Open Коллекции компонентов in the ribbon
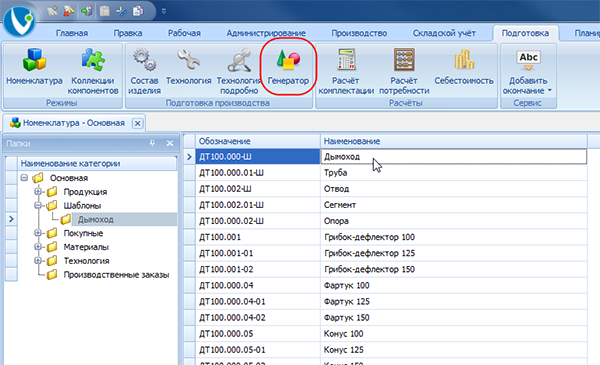This screenshot has height=365, width=600. click(93, 70)
